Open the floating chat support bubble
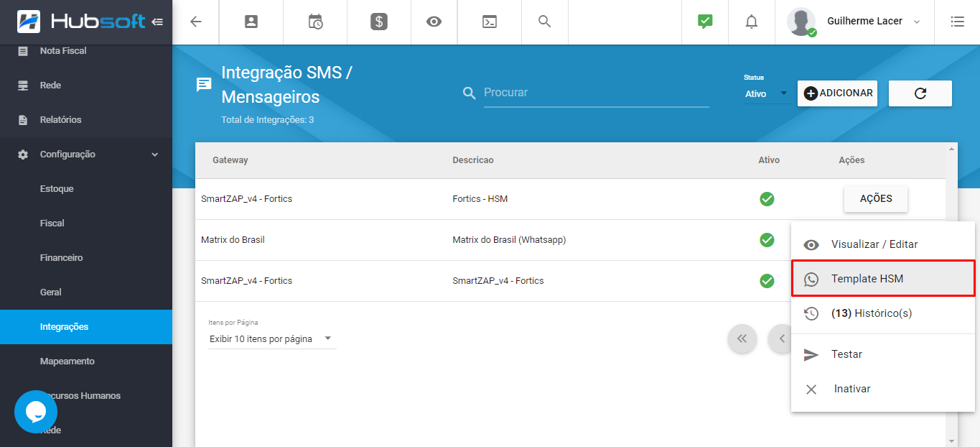980x447 pixels. coord(36,412)
